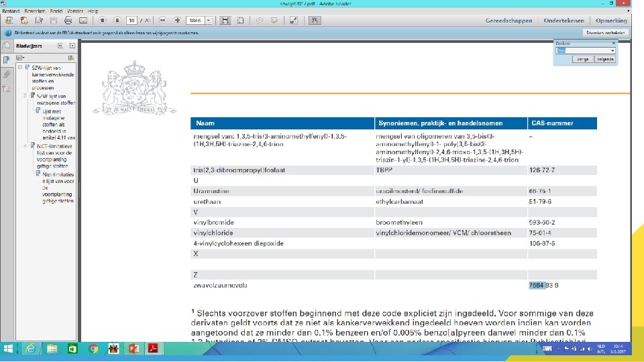
Task: Click the save file floppy icon
Action: pos(54,21)
